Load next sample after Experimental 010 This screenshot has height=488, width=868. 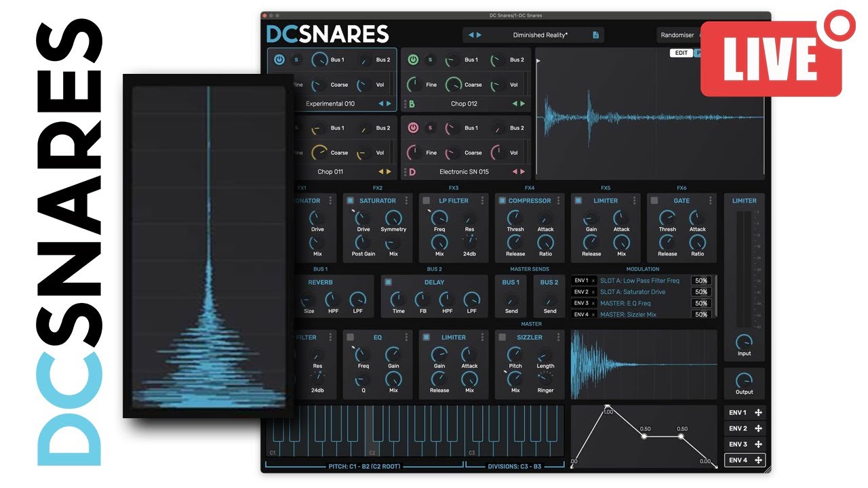tap(389, 104)
